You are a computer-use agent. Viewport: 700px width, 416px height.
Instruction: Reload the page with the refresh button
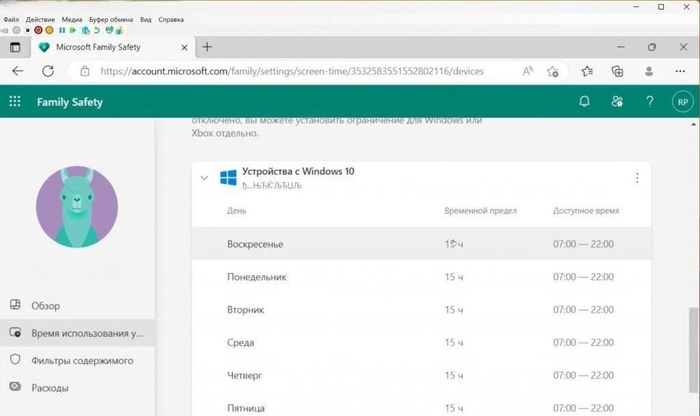[48, 72]
